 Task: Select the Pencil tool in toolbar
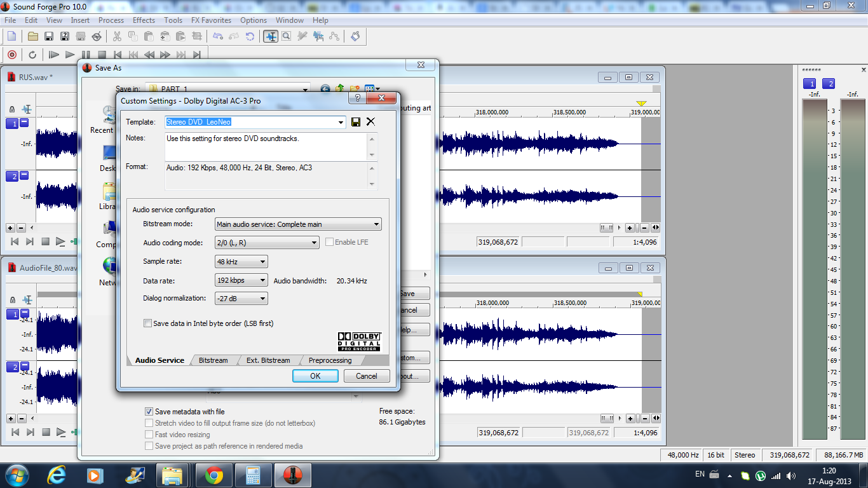pos(302,36)
